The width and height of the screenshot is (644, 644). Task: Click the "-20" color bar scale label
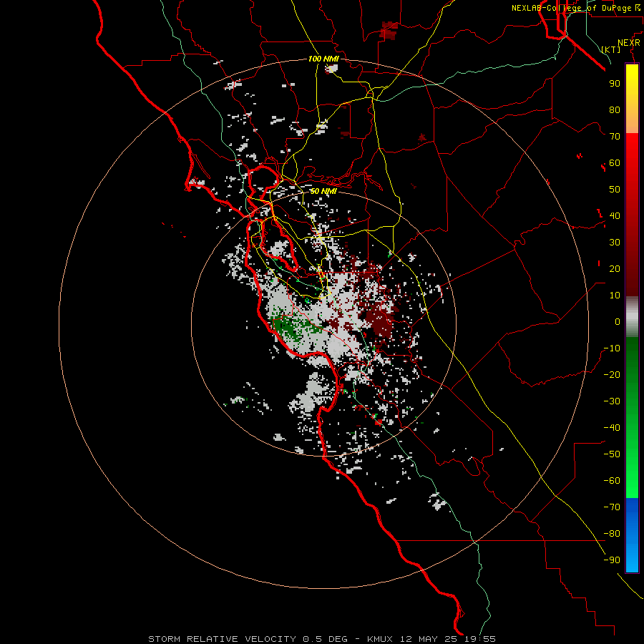click(x=612, y=374)
